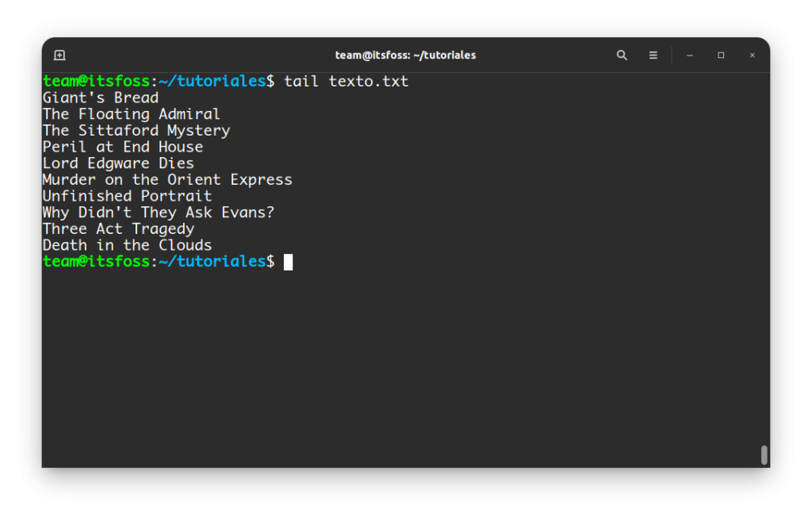Maximize the terminal window
812x514 pixels.
[721, 55]
